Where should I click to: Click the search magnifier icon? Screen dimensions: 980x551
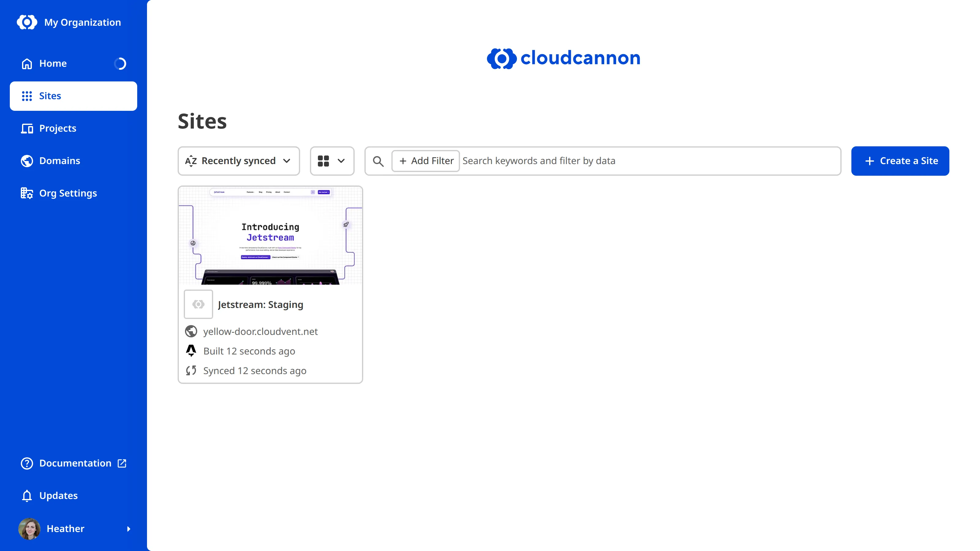click(x=378, y=161)
